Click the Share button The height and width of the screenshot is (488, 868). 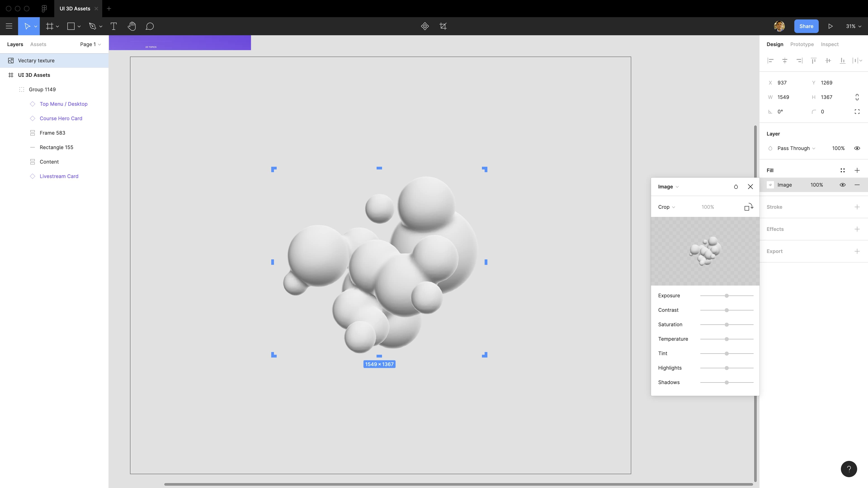click(x=806, y=26)
